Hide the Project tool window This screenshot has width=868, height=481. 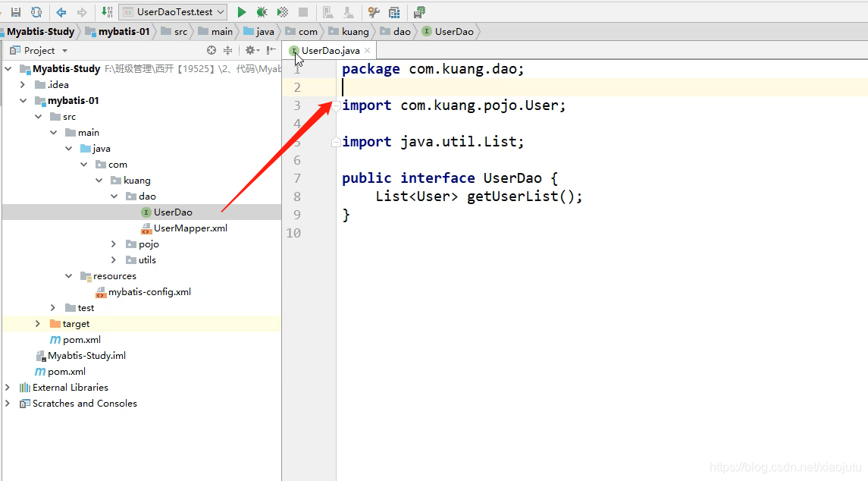[x=271, y=50]
